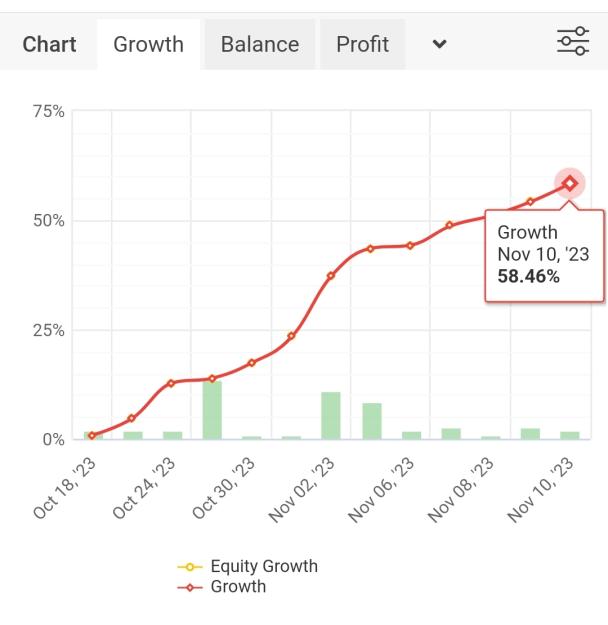Switch to the Balance tab
This screenshot has height=625, width=608.
(260, 44)
